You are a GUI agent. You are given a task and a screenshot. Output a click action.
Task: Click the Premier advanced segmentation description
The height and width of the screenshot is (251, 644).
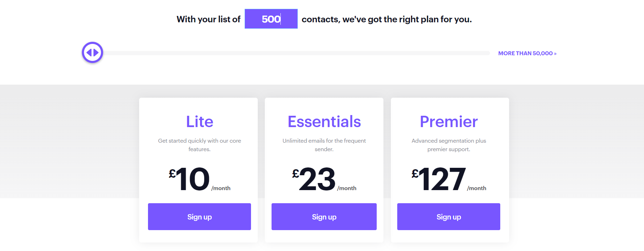(x=449, y=145)
